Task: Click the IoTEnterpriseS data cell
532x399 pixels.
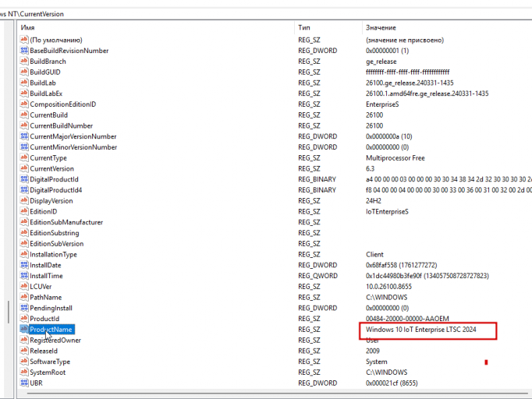Action: tap(387, 211)
